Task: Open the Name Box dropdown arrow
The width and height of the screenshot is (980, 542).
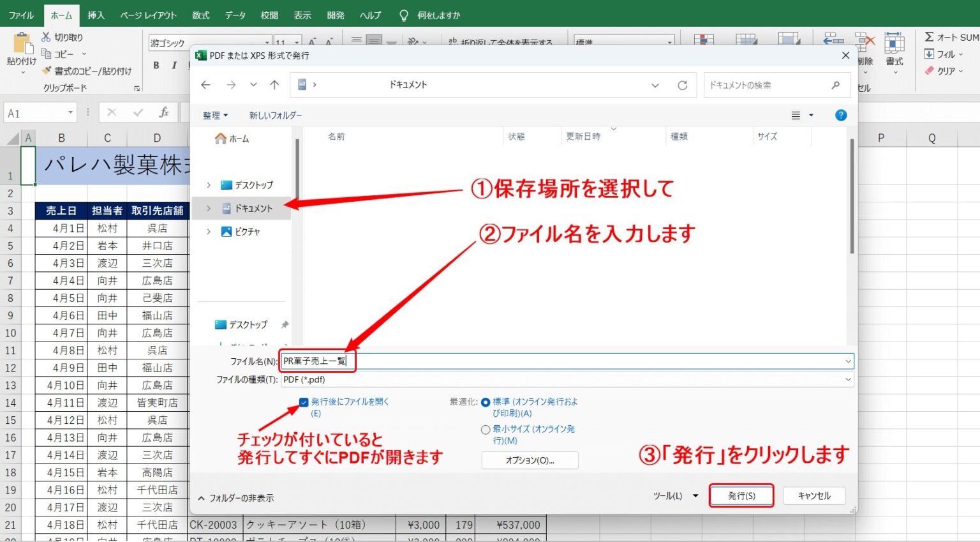Action: click(70, 113)
